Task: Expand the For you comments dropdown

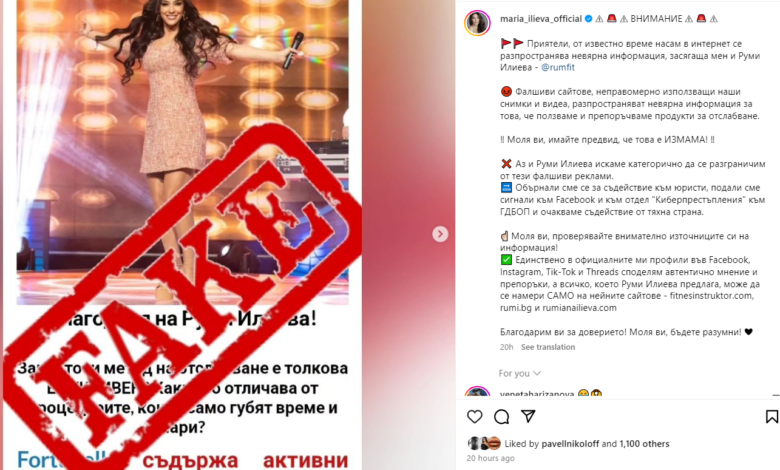Action: pyautogui.click(x=519, y=373)
